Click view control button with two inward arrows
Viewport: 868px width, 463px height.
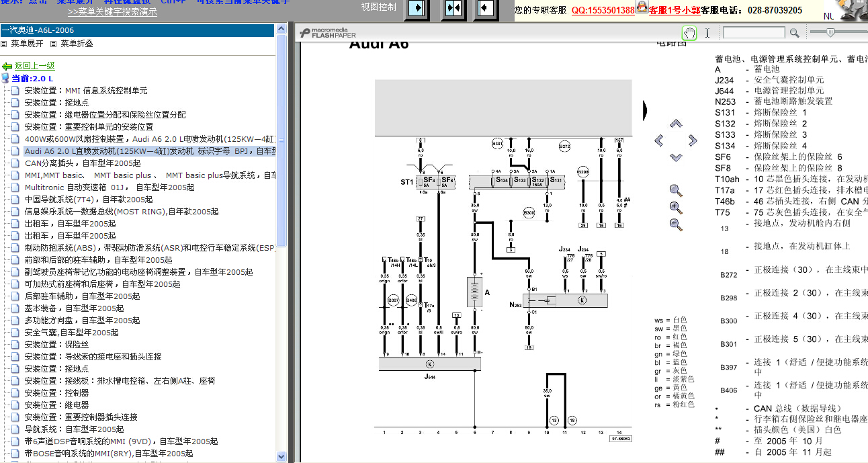(453, 9)
